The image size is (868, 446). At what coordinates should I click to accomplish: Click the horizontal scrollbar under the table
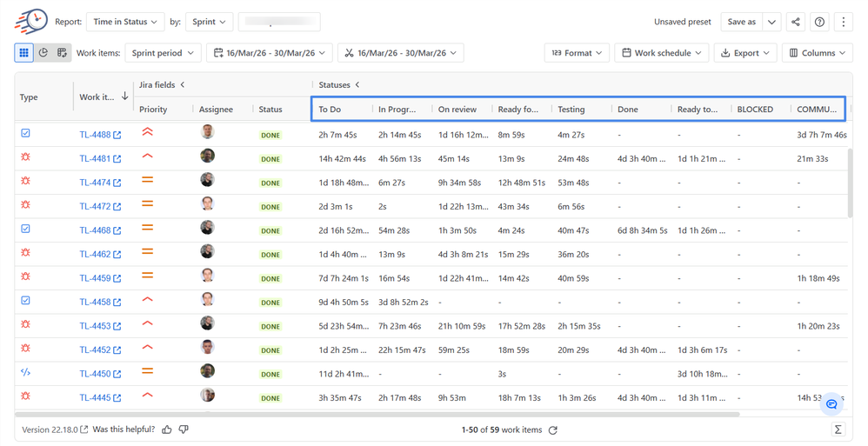point(377,414)
